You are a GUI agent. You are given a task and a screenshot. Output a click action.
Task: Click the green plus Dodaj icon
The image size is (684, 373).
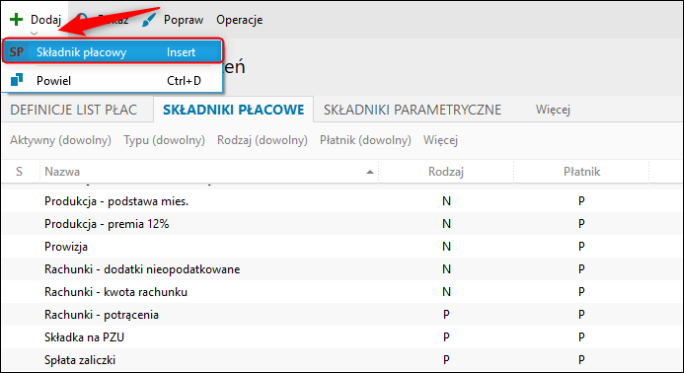16,20
